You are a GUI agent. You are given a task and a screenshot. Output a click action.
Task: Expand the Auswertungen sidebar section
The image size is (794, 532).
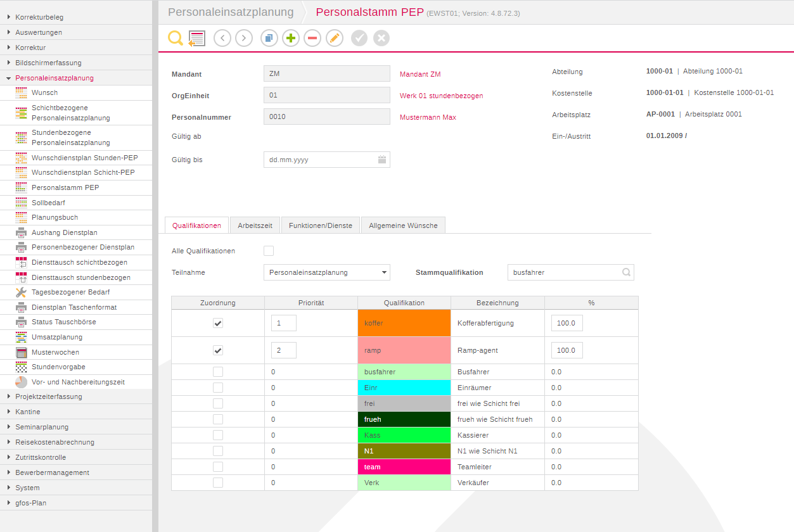[76, 32]
